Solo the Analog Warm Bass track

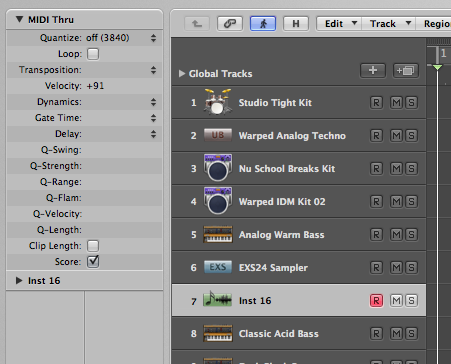[x=412, y=235]
